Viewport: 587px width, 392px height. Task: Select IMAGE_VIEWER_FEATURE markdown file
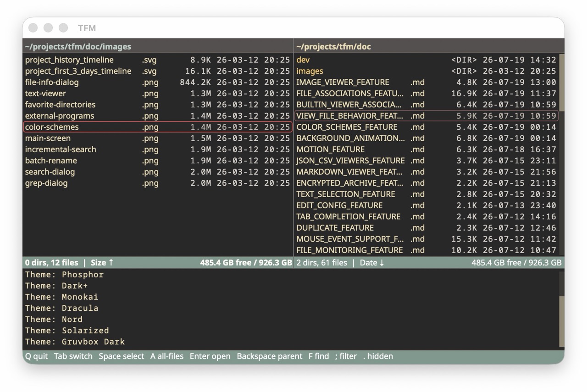click(426, 83)
